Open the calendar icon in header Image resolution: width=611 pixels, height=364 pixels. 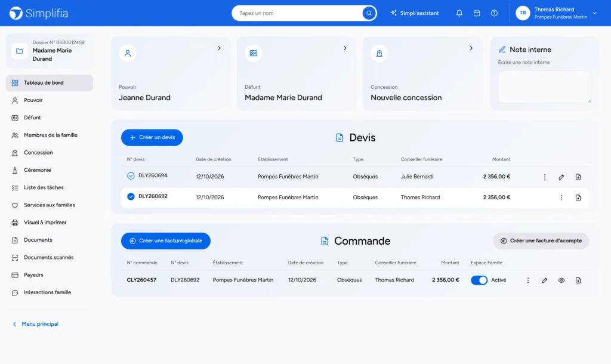[x=477, y=13]
